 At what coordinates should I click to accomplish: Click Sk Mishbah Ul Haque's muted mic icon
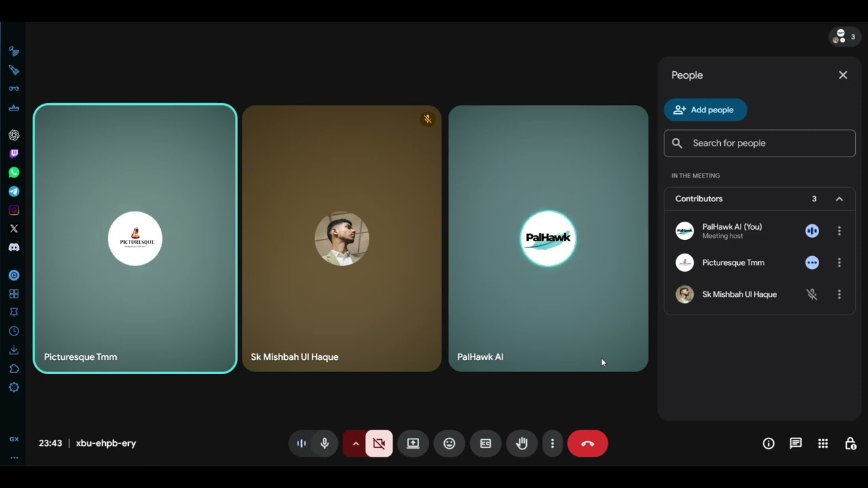(x=812, y=294)
